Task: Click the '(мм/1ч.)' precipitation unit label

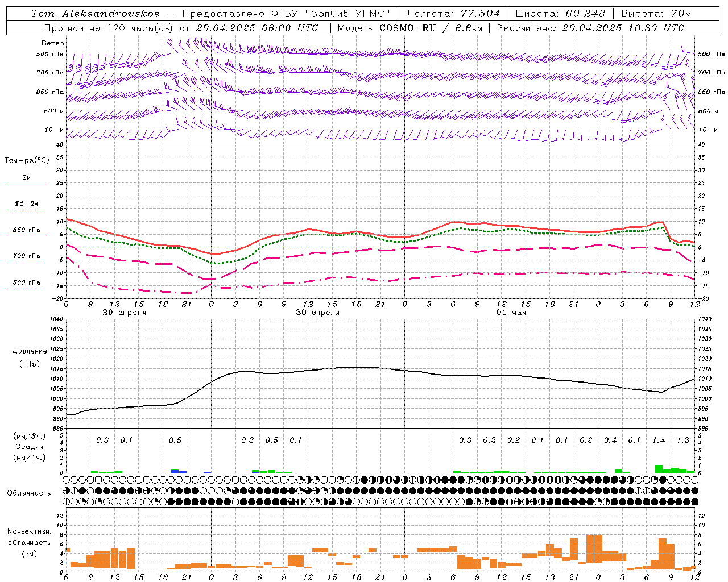Action: [30, 458]
